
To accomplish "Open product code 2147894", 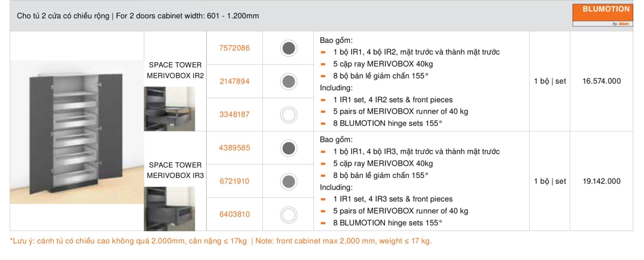I will 235,81.
